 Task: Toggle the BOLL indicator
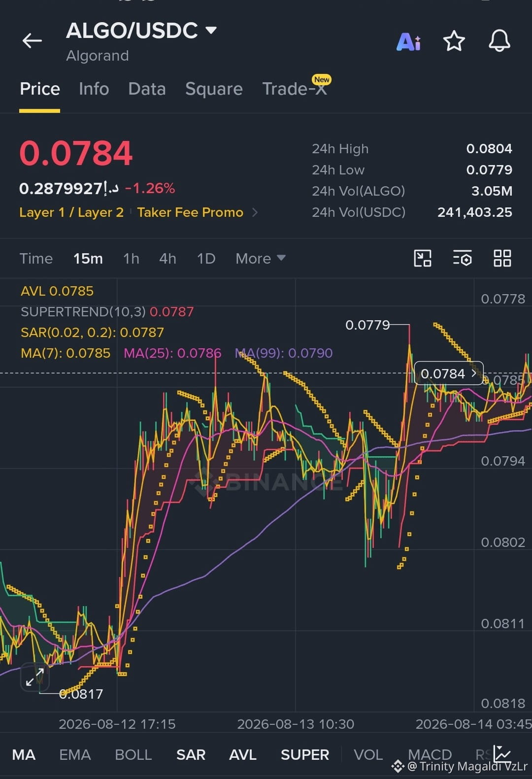pyautogui.click(x=133, y=754)
